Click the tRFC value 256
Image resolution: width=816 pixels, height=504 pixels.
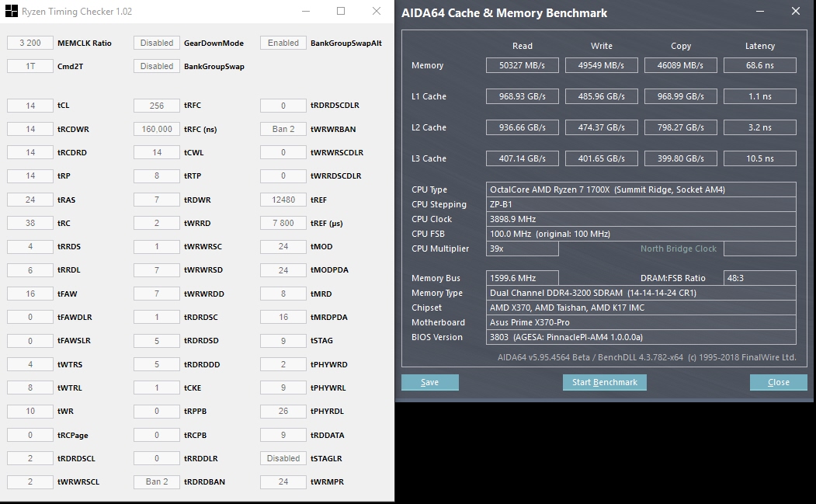tap(157, 106)
